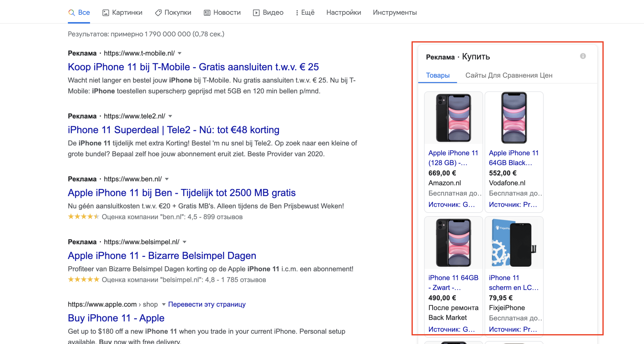Click the Vodafone.nl iPhone 11 product image

point(514,118)
